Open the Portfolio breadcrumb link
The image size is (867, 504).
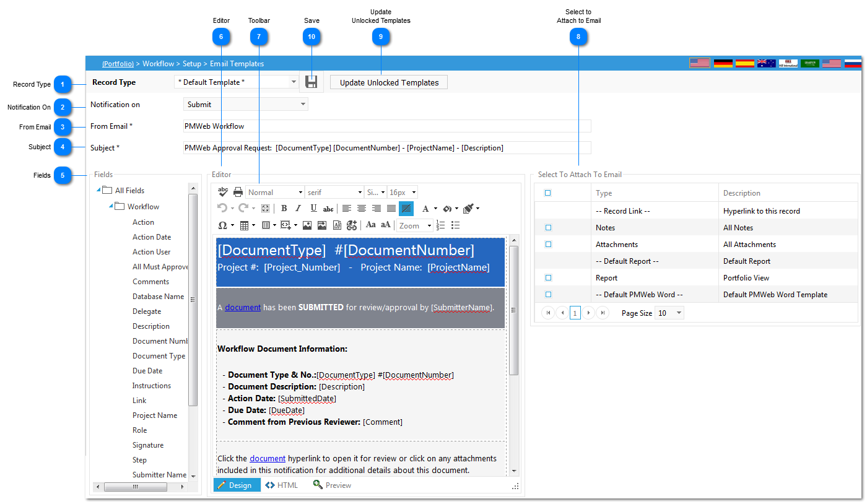(x=118, y=63)
